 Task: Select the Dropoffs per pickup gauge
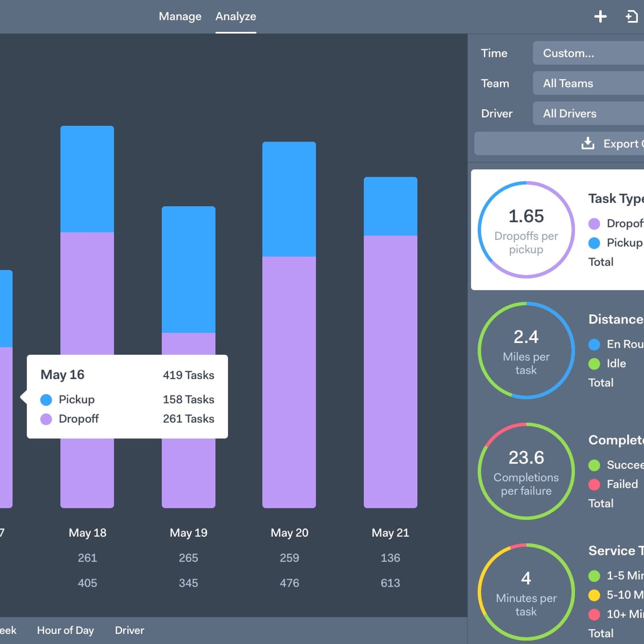(526, 229)
